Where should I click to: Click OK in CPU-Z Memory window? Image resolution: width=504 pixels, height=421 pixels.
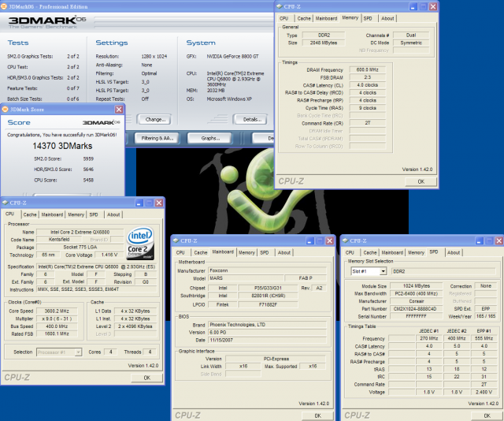pyautogui.click(x=421, y=181)
